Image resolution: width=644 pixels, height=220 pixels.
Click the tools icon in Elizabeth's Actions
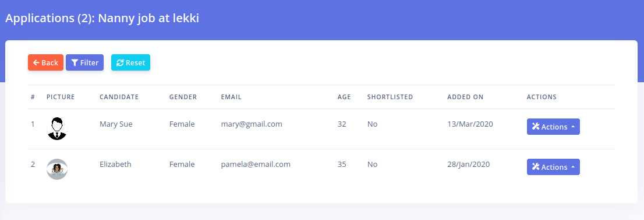[536, 167]
